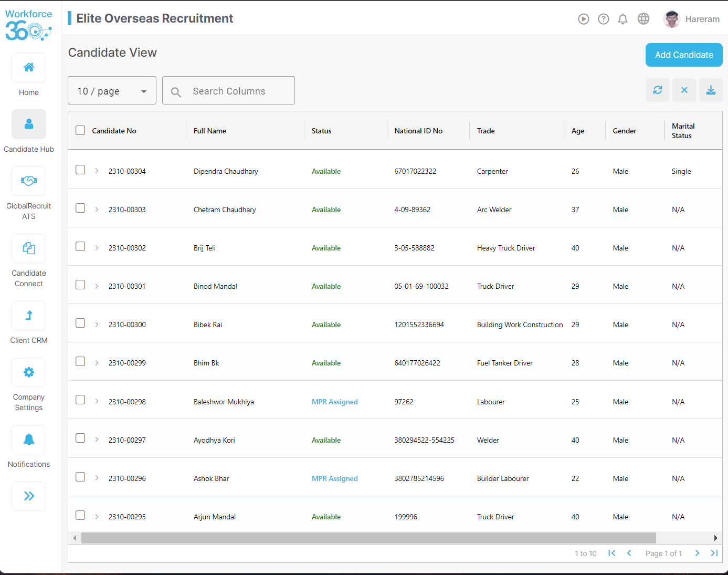Screen dimensions: 728x575
Task: Select the checkbox for Dipendra Chaudhary
Action: pos(80,170)
